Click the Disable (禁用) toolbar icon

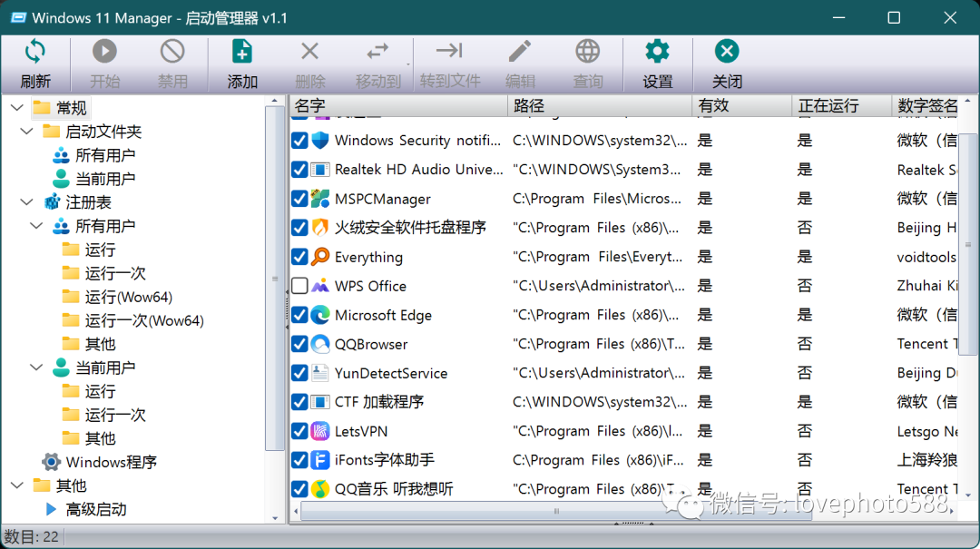pos(172,52)
